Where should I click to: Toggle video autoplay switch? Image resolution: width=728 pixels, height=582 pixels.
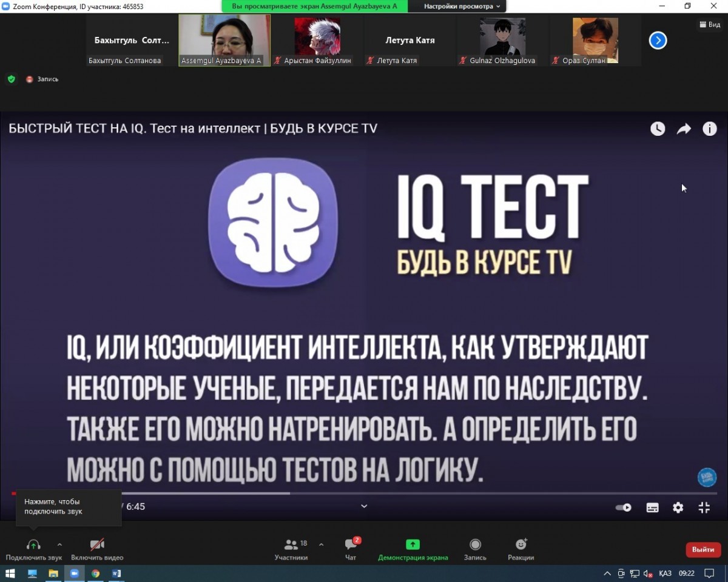pyautogui.click(x=624, y=508)
